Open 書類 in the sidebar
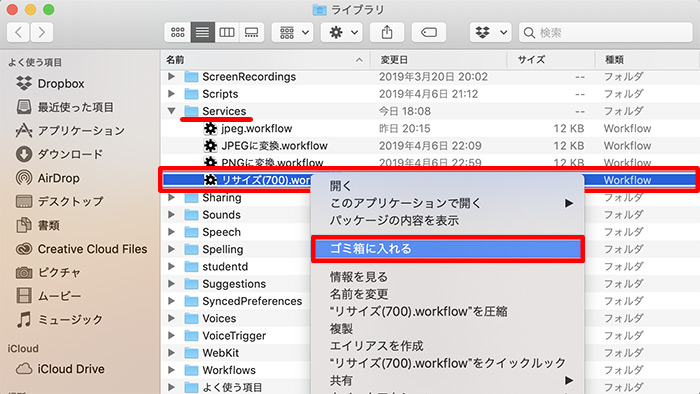Screen dimensions: 700x394 tap(38, 225)
